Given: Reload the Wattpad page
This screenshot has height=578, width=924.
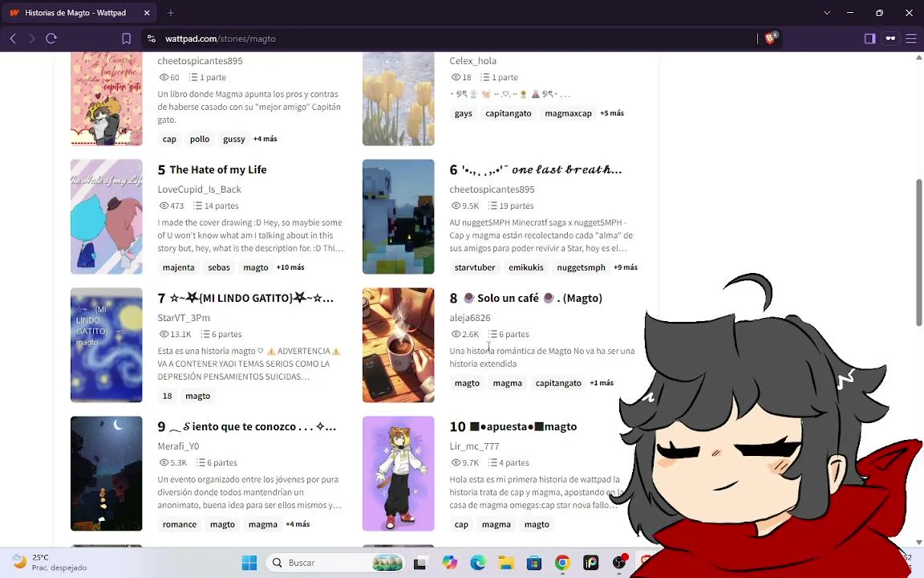Looking at the screenshot, I should click(x=51, y=39).
